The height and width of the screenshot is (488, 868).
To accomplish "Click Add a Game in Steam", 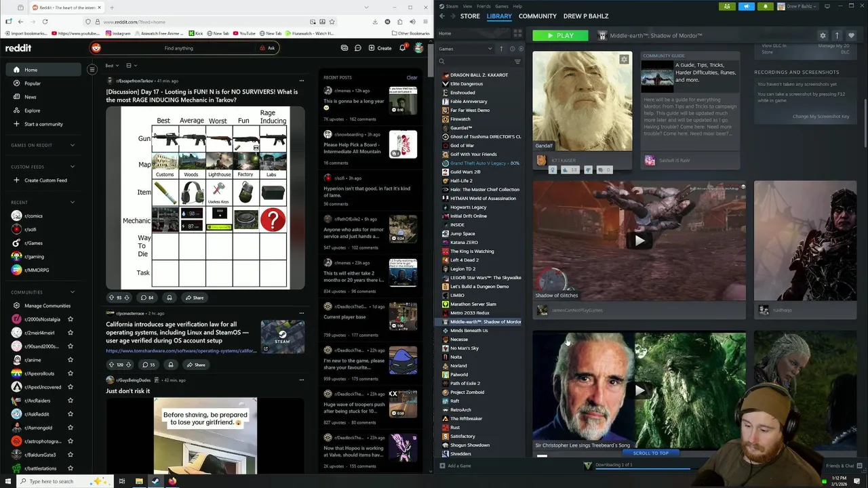I will pyautogui.click(x=455, y=466).
